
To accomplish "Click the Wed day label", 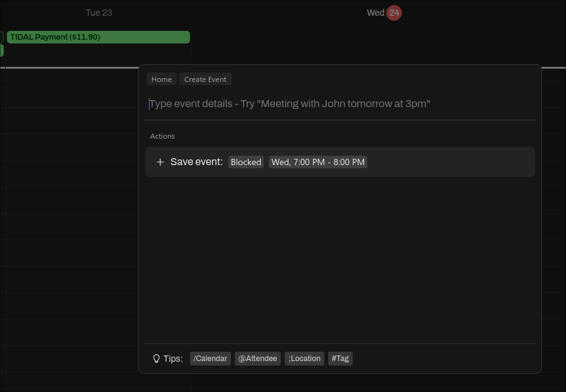I will (375, 13).
